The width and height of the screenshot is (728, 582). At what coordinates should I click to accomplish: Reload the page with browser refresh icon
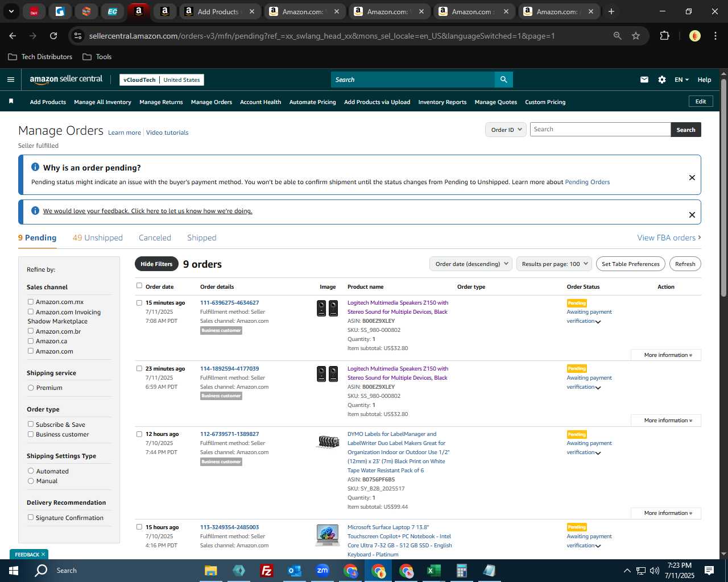[x=53, y=36]
